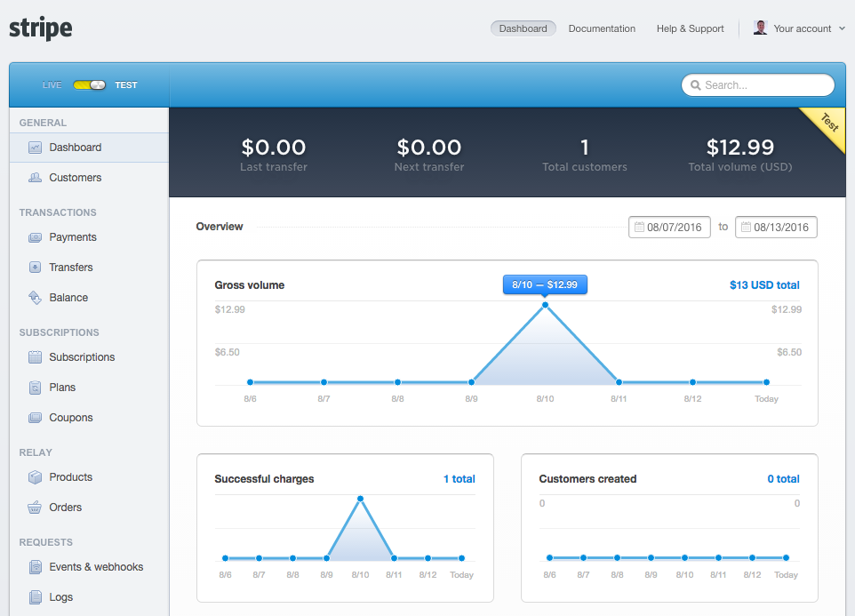
Task: Select the Events & webhooks icon
Action: tap(35, 567)
